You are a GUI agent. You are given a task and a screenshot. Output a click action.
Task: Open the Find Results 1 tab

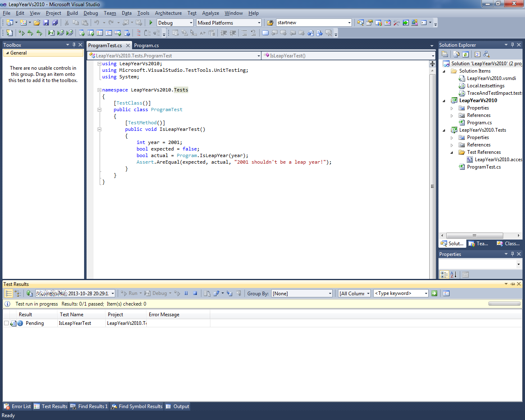coord(89,406)
